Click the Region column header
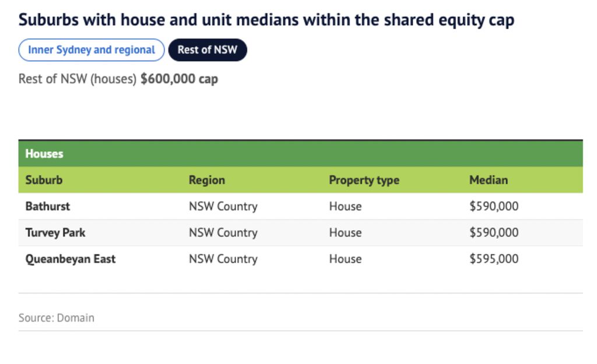 [207, 180]
